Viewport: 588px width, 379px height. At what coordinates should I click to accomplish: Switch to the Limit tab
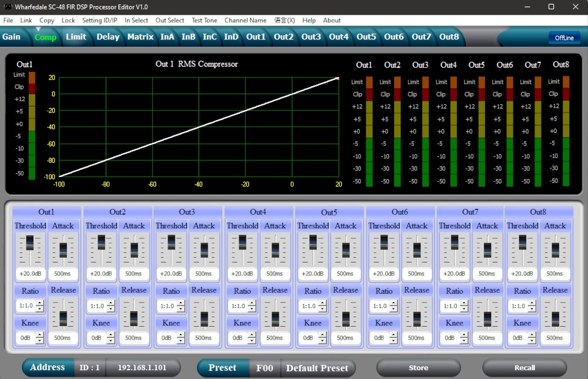pyautogui.click(x=76, y=36)
